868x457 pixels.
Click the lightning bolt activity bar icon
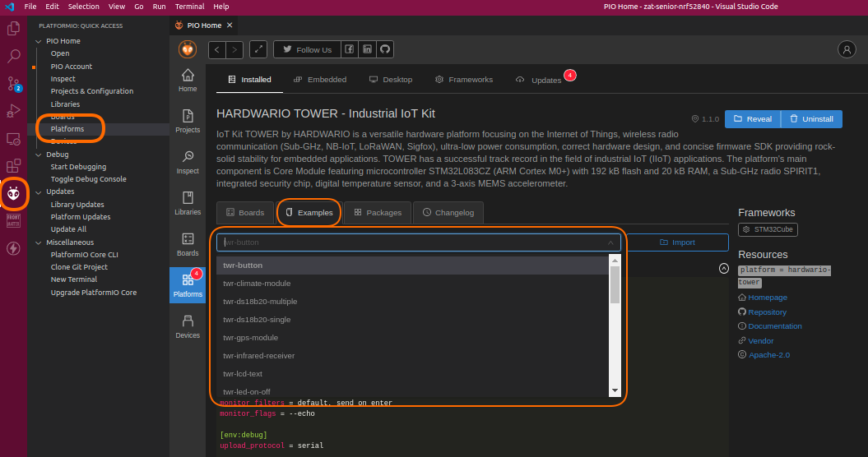[13, 248]
